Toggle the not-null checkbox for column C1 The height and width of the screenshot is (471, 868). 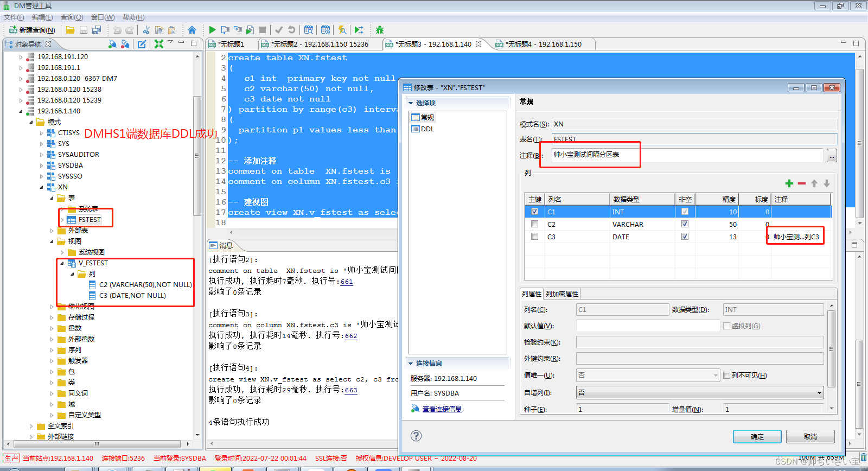[685, 212]
